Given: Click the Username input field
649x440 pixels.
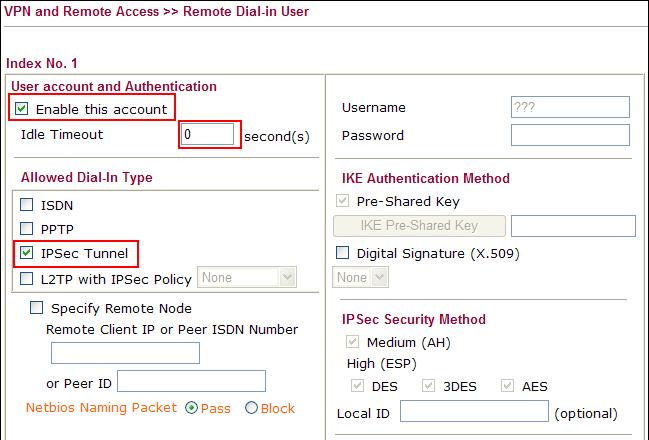Looking at the screenshot, I should click(569, 107).
